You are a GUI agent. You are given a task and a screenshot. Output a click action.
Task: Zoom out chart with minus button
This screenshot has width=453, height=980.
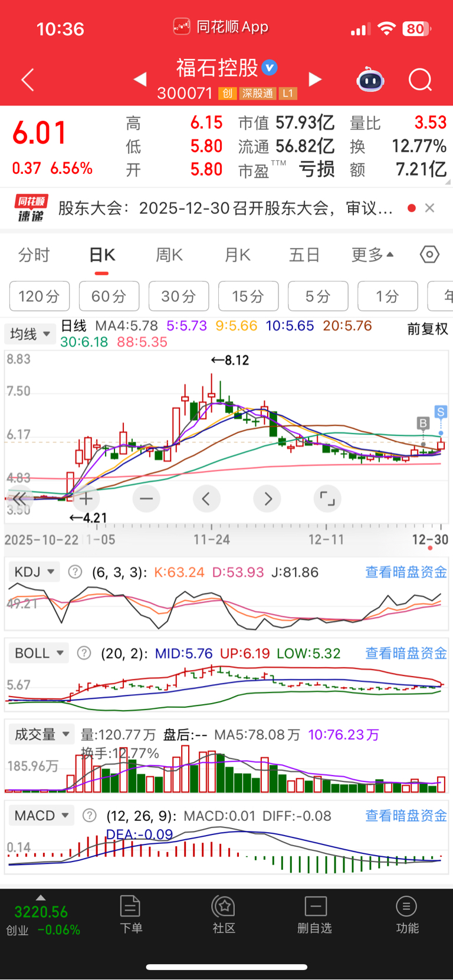point(146,499)
